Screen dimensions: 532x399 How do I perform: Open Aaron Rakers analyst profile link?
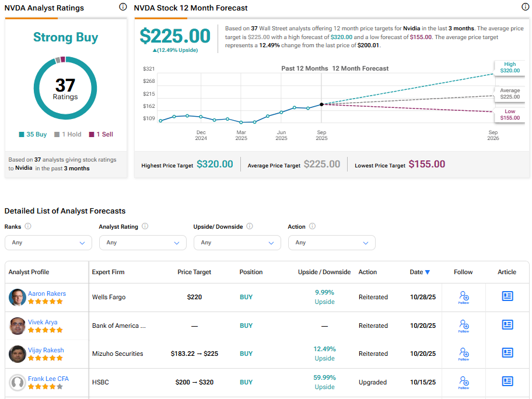pos(47,293)
